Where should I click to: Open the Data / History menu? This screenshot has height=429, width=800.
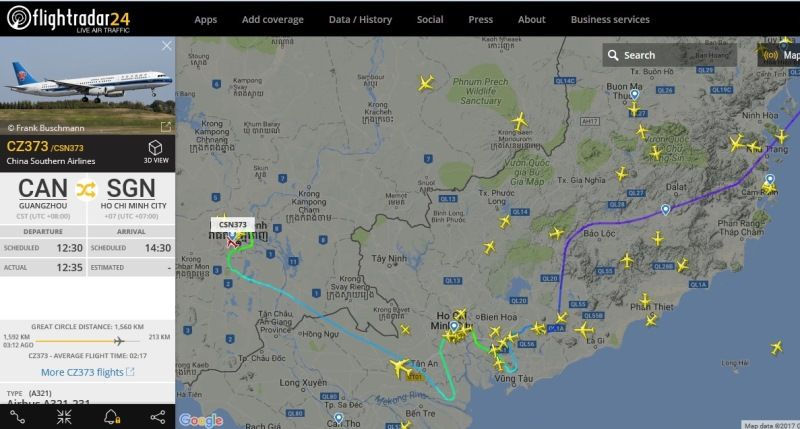click(x=360, y=19)
